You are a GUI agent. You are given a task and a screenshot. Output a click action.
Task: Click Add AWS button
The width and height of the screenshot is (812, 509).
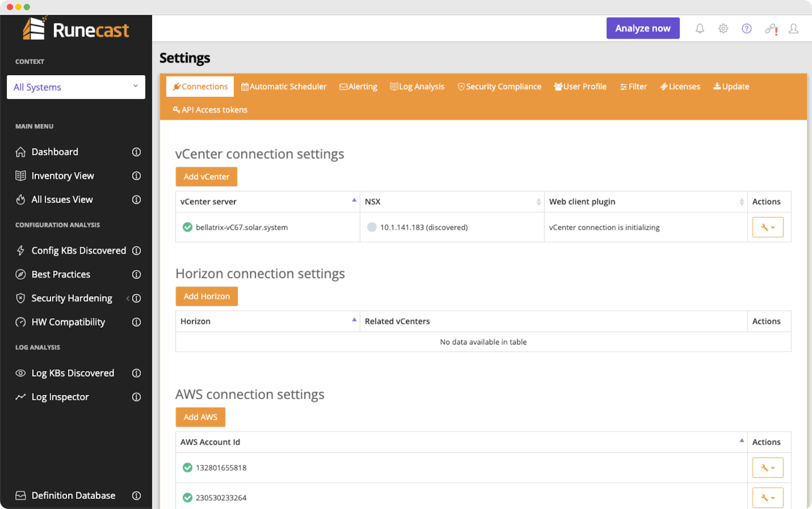200,417
